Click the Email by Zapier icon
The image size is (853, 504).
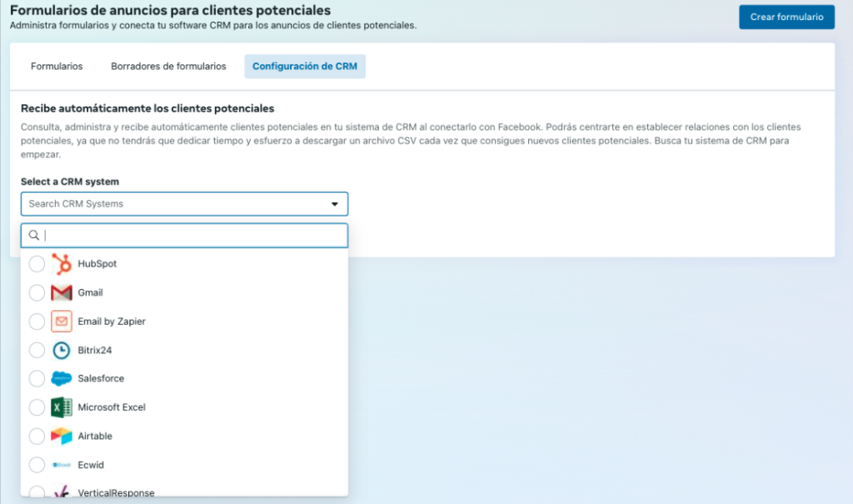point(62,322)
